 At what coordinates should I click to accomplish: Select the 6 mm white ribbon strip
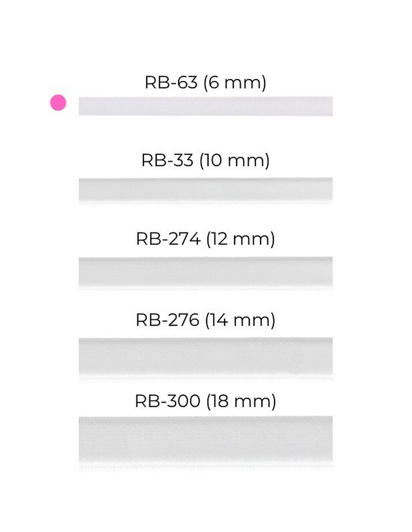click(205, 106)
